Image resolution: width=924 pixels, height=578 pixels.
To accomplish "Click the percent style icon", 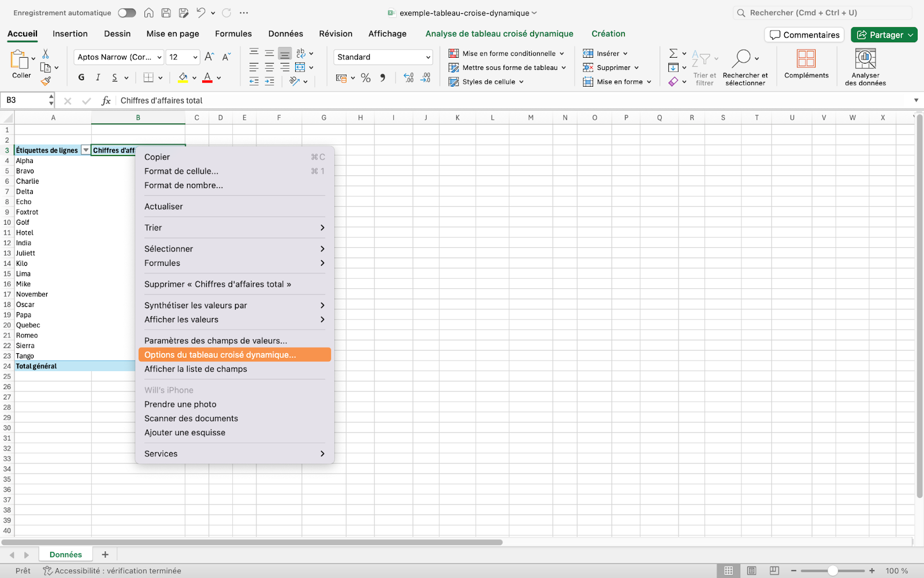I will (366, 78).
